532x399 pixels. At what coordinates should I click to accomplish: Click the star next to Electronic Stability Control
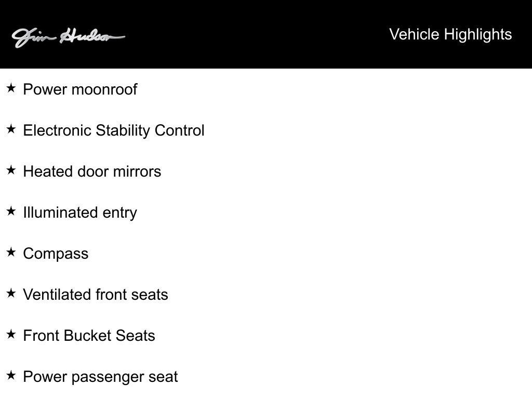point(11,129)
